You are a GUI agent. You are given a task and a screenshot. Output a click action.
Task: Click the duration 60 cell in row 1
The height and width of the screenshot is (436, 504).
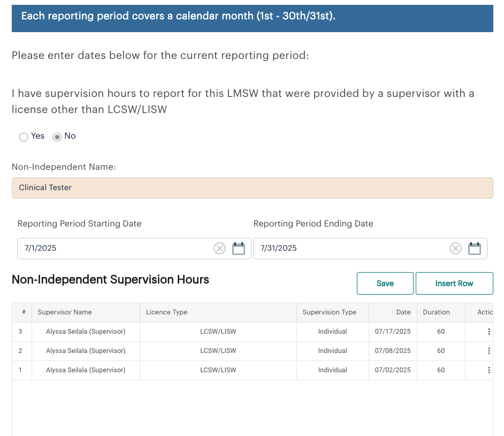pos(441,370)
